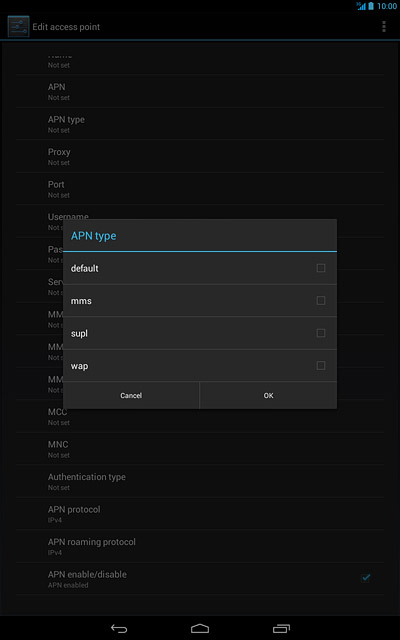Open the three-dot overflow menu
This screenshot has height=640, width=400.
click(383, 27)
